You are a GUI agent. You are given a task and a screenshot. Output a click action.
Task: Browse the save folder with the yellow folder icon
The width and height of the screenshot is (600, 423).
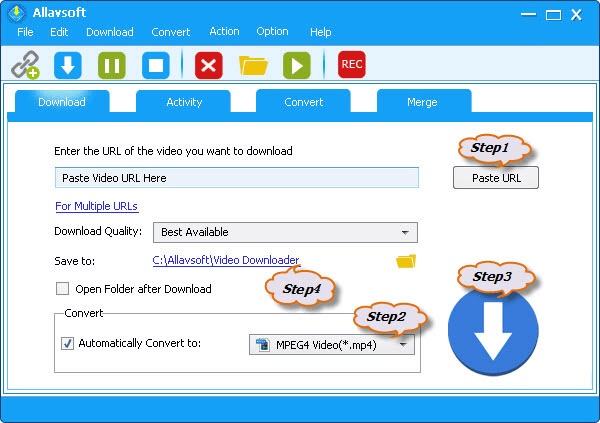(x=406, y=261)
